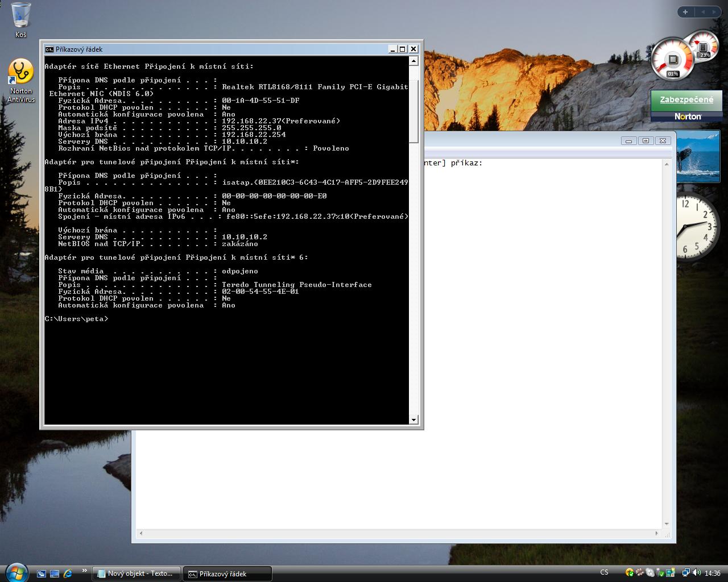This screenshot has height=582, width=728.
Task: Click the subnet mask 255.255.255.0 value
Action: pyautogui.click(x=251, y=128)
